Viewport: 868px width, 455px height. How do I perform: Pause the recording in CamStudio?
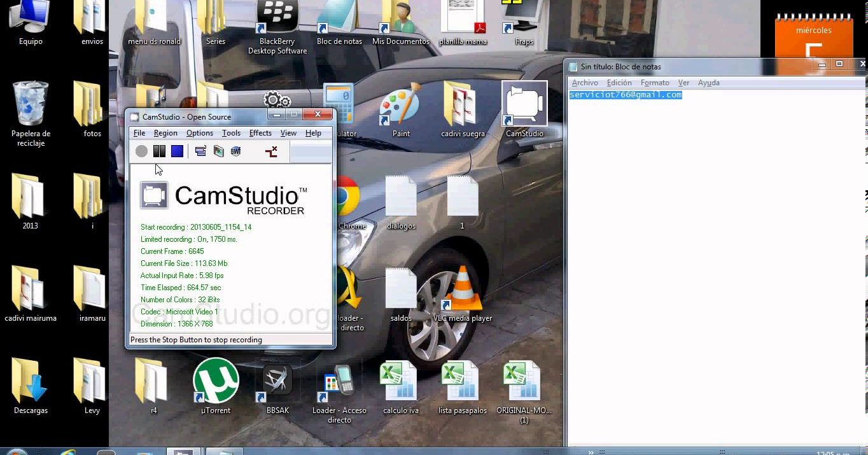pyautogui.click(x=159, y=151)
